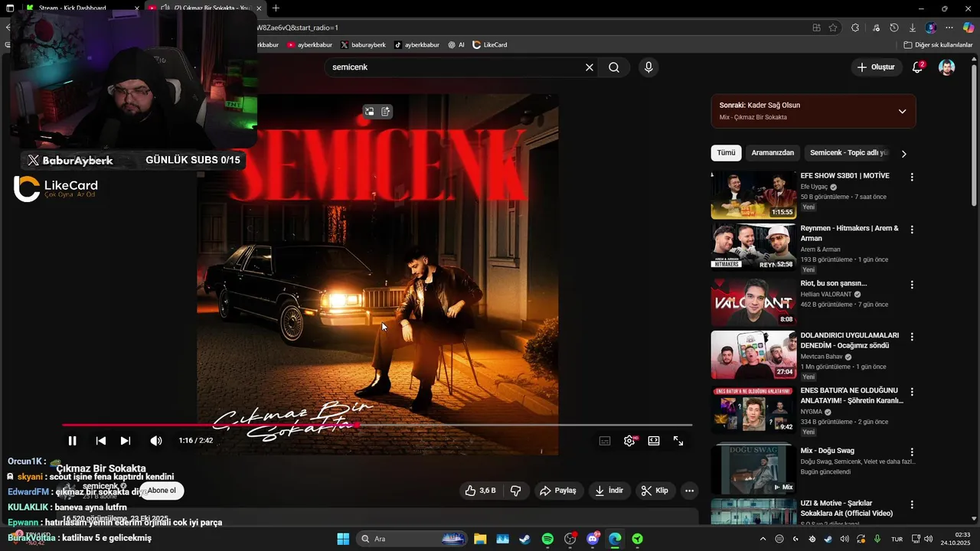
Task: Expand the Mix playlist panel chevron
Action: [902, 112]
